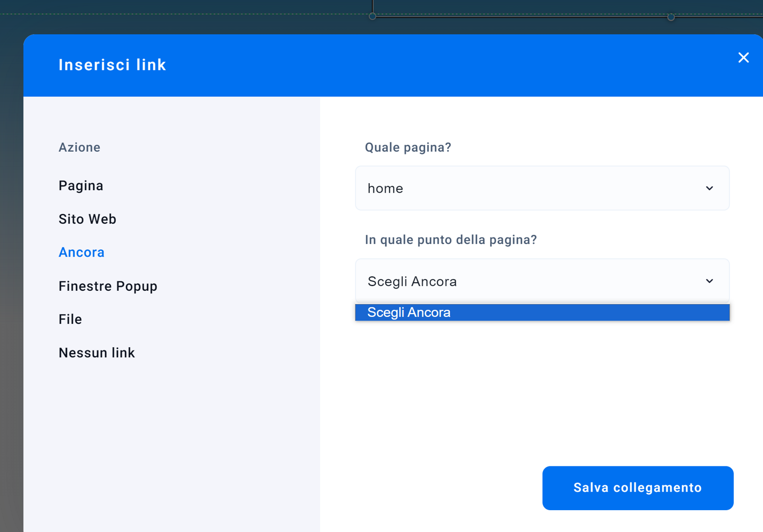Click the Inserisci link dialog title
This screenshot has width=763, height=532.
[112, 65]
